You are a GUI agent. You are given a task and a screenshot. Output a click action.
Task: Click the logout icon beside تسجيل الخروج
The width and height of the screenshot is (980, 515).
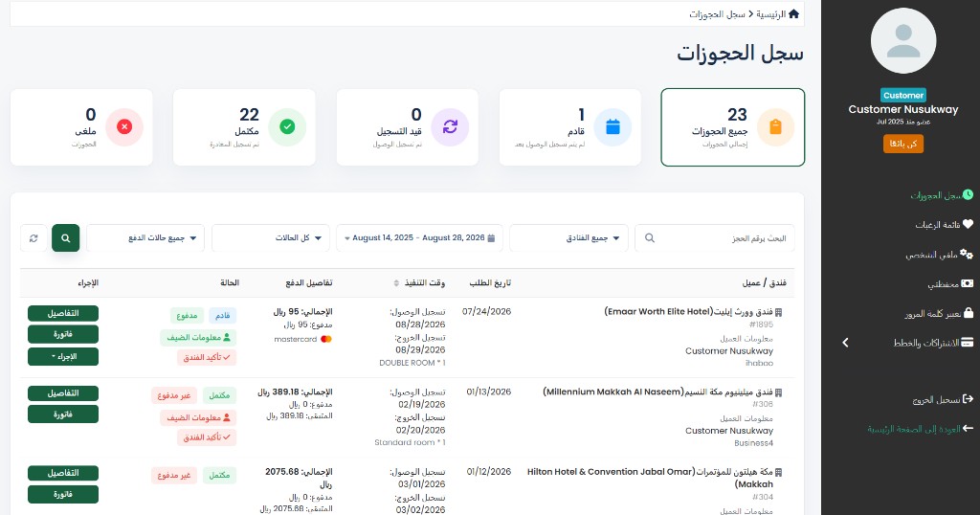(x=968, y=399)
